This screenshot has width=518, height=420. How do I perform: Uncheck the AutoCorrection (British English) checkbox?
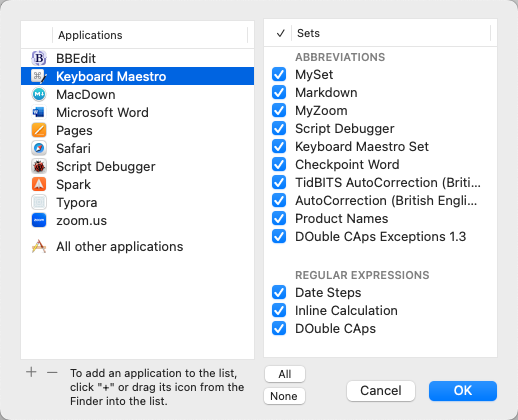(x=279, y=201)
